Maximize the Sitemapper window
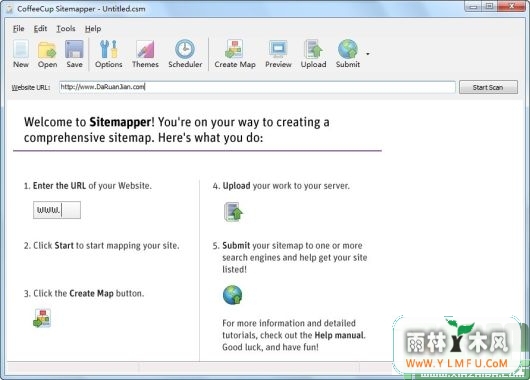Image resolution: width=530 pixels, height=380 pixels. 489,6
